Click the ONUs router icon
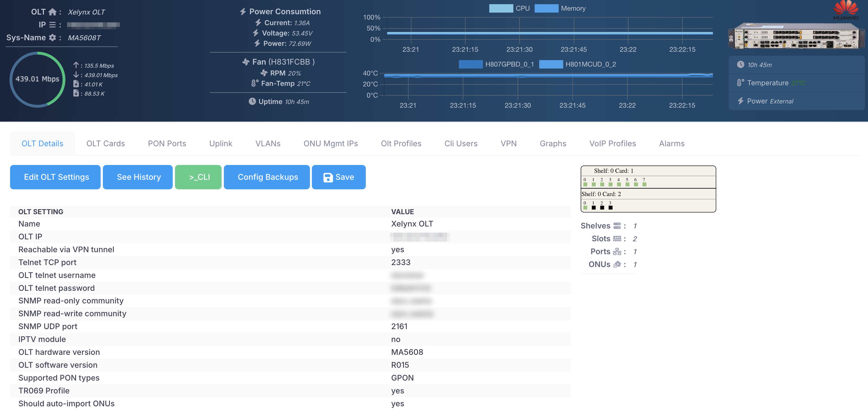This screenshot has width=868, height=420. [x=617, y=265]
